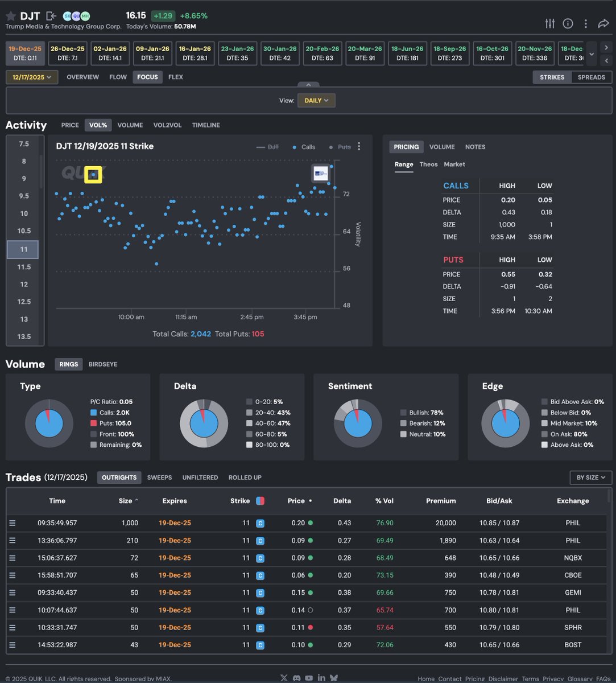
Task: Open the info circle icon in header
Action: pos(568,23)
